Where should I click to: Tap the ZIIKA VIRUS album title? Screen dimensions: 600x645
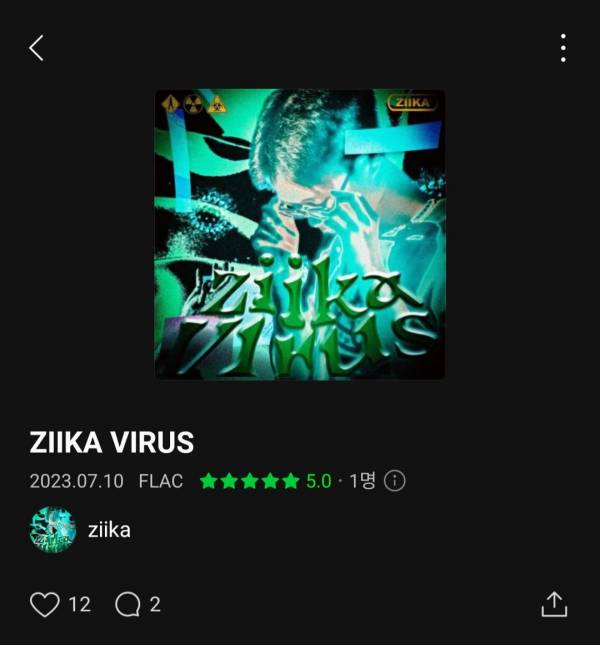tap(111, 442)
